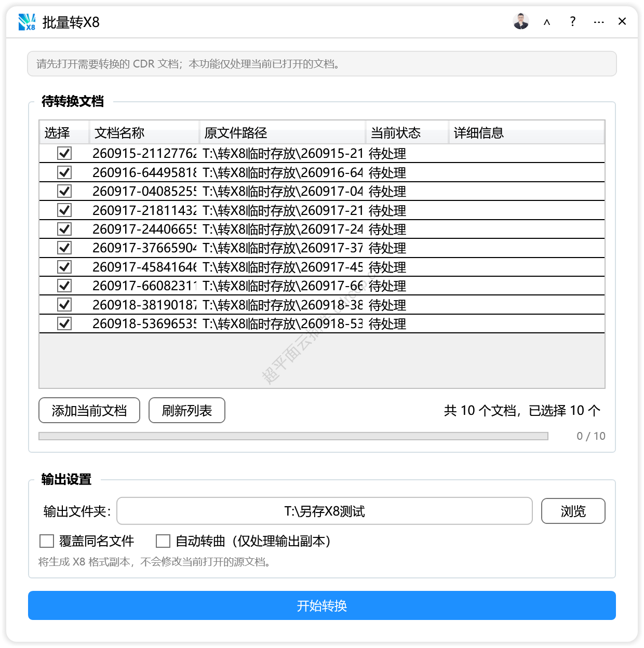Uncheck the row for 260918-53696535

click(x=64, y=323)
